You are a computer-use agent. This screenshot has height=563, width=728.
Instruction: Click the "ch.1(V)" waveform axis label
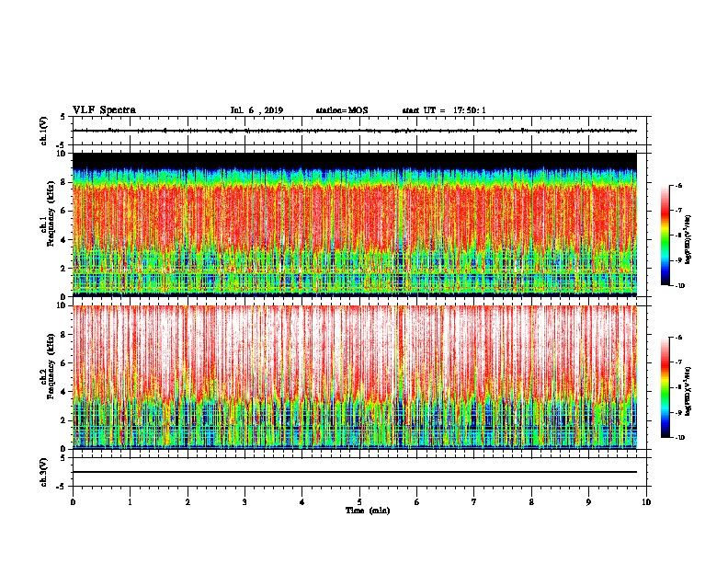[44, 131]
